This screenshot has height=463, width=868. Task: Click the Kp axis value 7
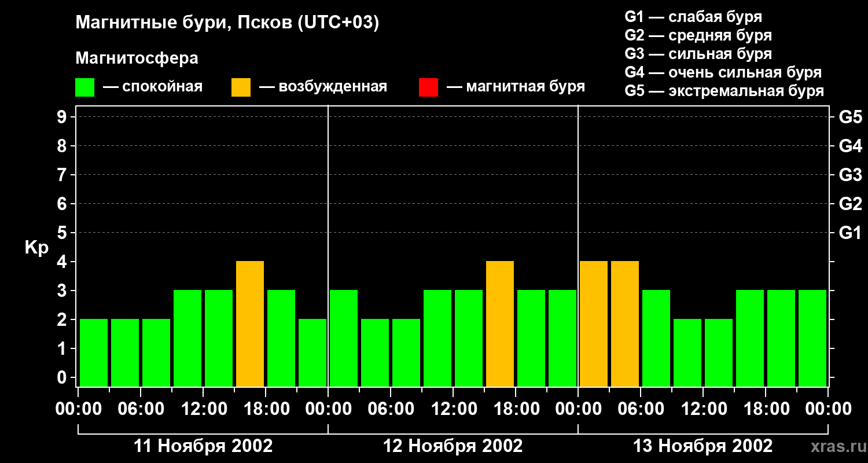[62, 175]
